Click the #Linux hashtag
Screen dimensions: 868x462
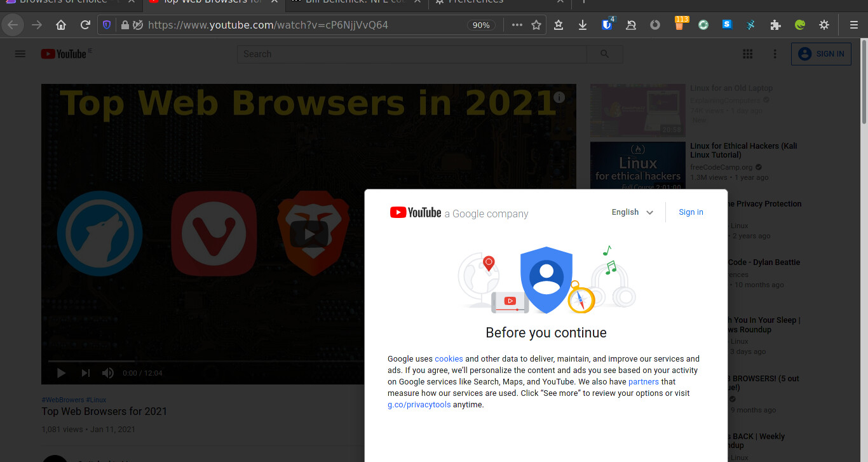96,400
